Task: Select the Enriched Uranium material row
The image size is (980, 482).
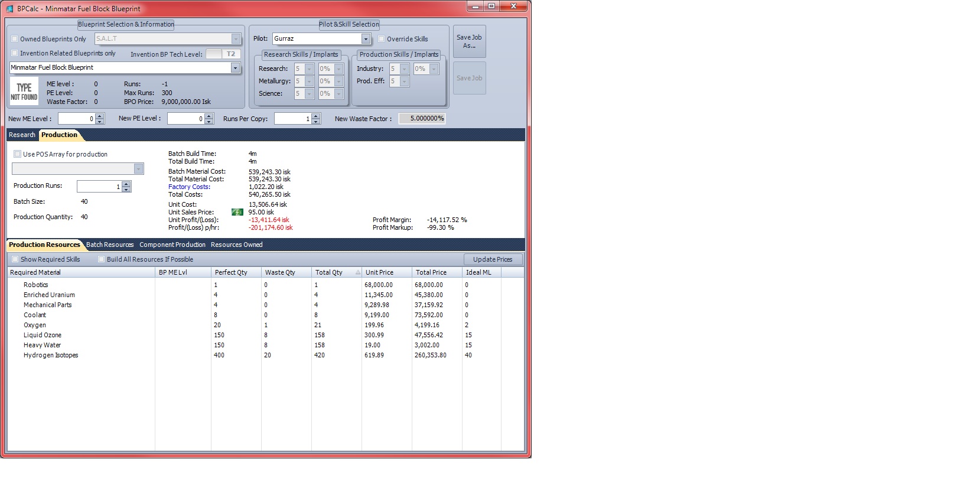Action: (266, 295)
